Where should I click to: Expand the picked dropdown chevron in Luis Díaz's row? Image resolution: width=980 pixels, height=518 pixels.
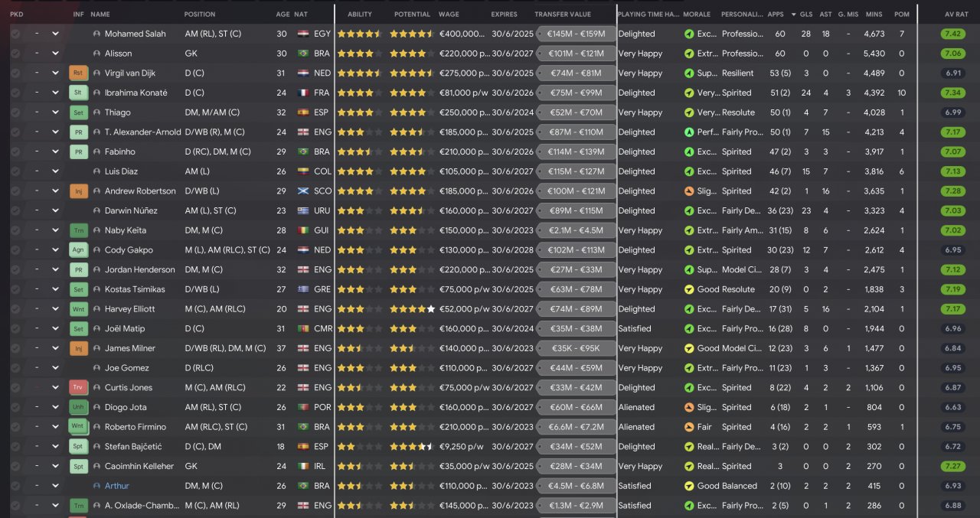55,171
